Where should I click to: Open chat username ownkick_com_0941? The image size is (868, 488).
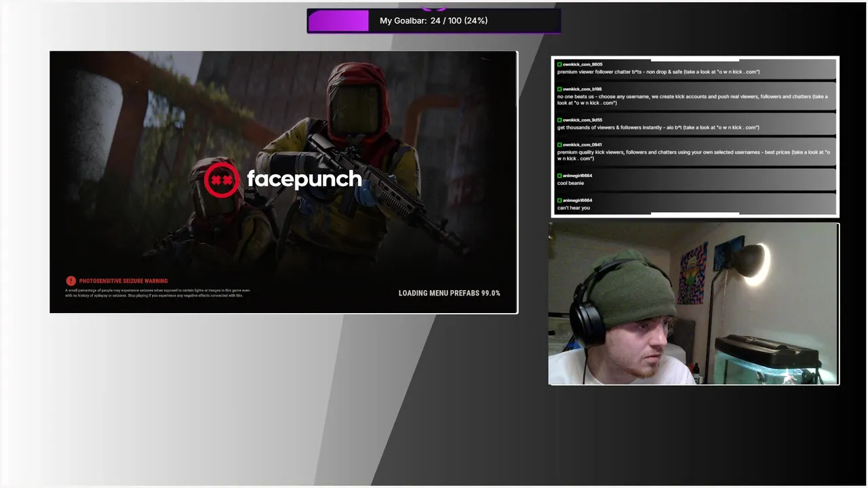tap(582, 144)
